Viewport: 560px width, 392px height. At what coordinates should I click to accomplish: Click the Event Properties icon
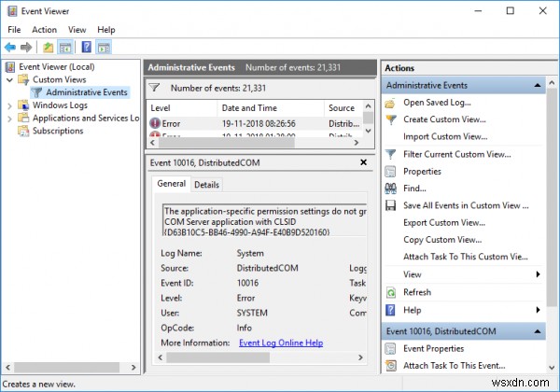(x=390, y=349)
